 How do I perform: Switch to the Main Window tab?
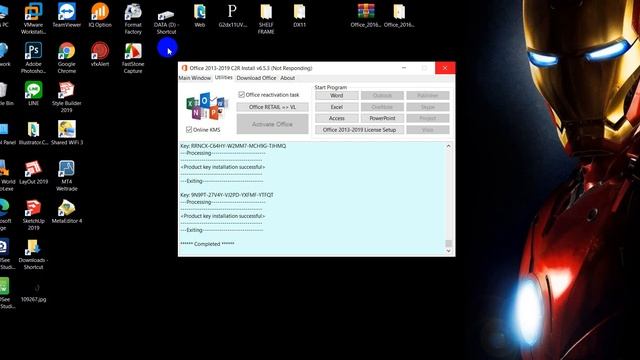click(195, 78)
